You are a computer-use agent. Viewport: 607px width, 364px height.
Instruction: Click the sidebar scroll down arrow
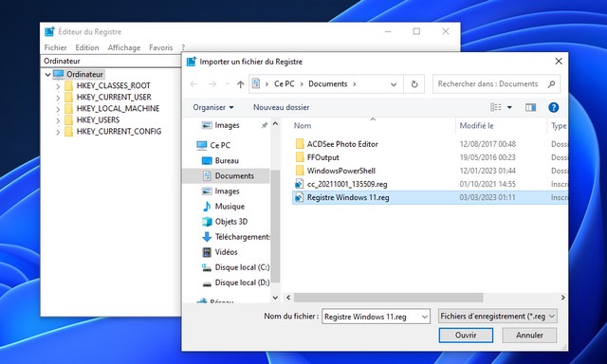click(x=275, y=298)
